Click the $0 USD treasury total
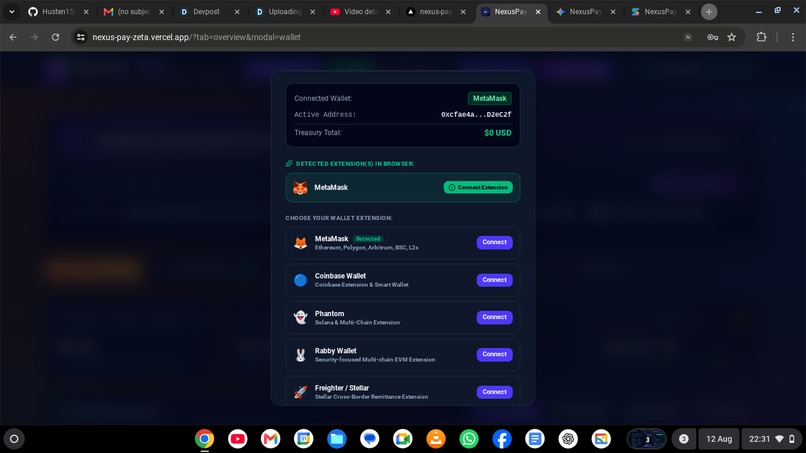806x453 pixels. point(498,133)
